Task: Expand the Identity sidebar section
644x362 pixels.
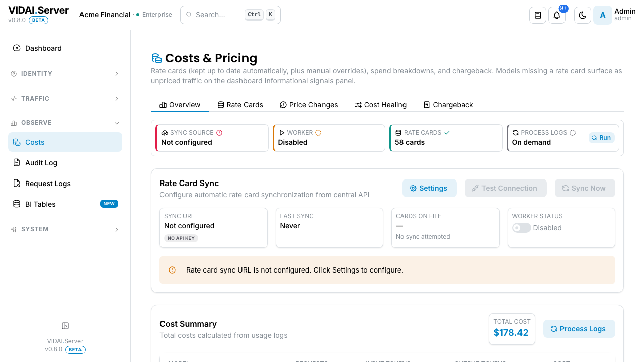Action: (65, 74)
